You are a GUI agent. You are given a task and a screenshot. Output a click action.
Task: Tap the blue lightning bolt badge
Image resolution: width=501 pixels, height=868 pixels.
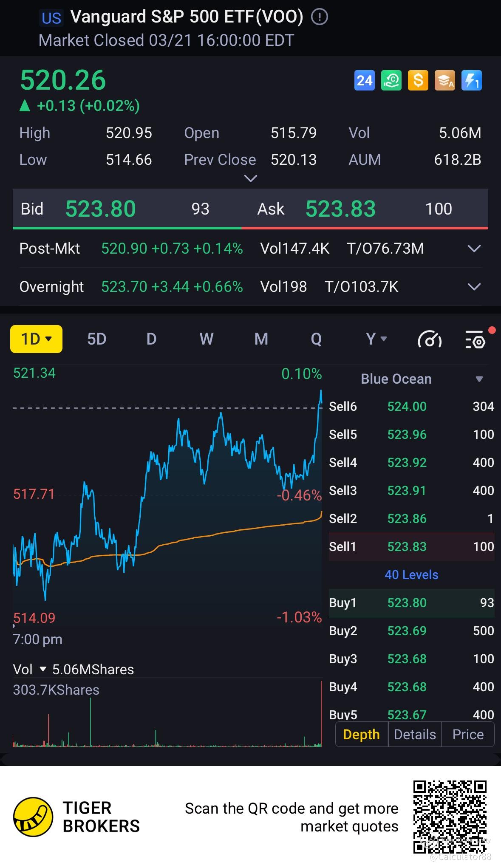click(472, 80)
